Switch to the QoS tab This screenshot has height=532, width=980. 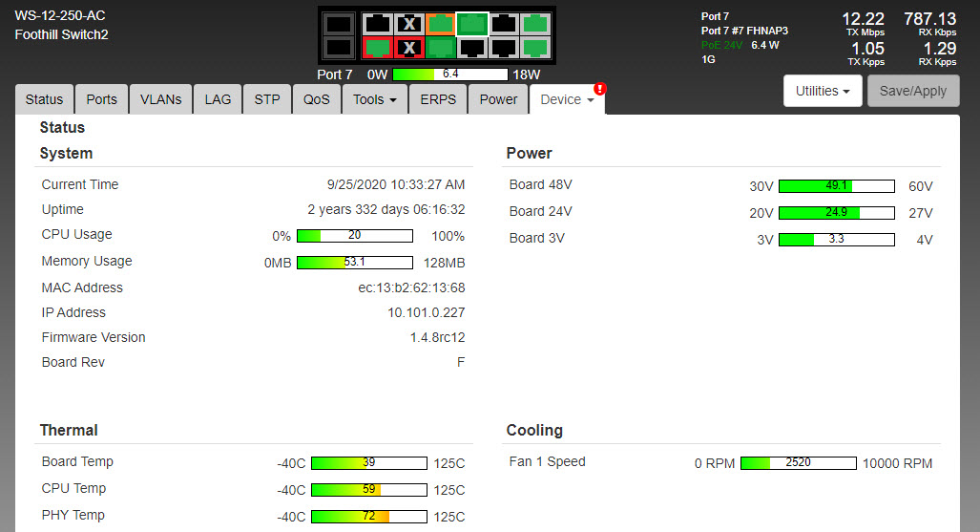317,99
